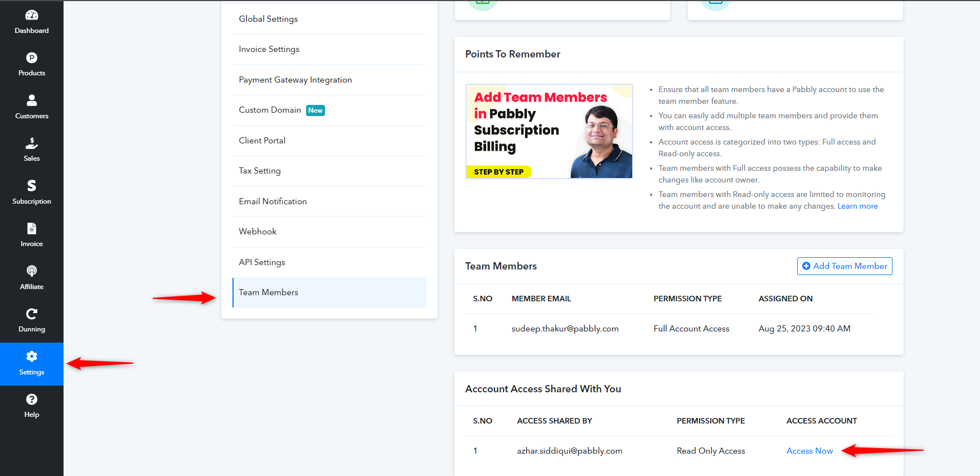Click the Access Now link

click(x=809, y=451)
